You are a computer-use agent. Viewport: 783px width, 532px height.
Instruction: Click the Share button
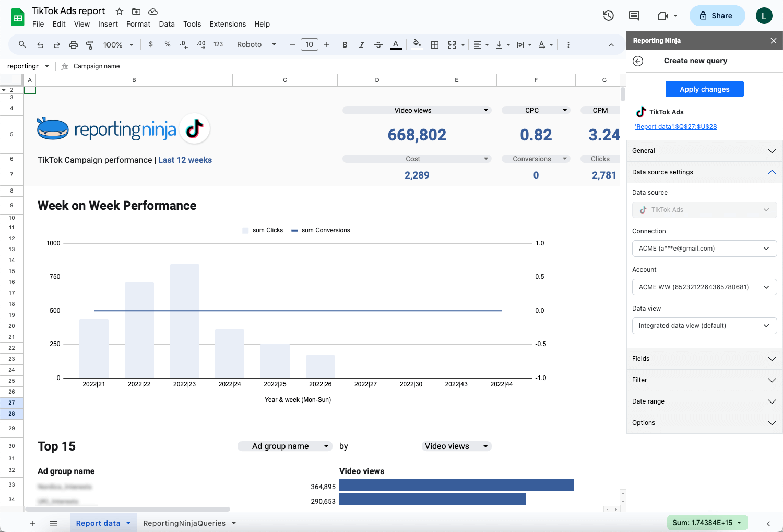[717, 16]
